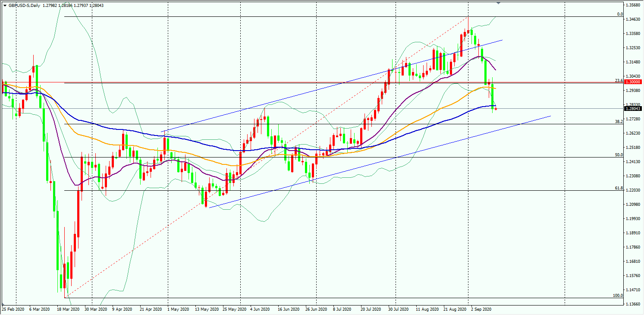The width and height of the screenshot is (644, 315).
Task: Click the 1.13660 value on the price scale
Action: click(x=632, y=304)
